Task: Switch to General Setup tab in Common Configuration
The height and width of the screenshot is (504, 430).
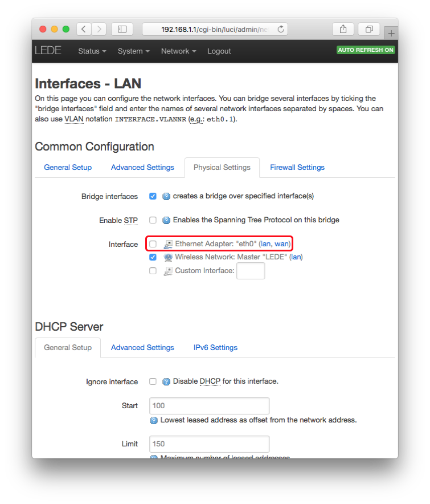Action: point(68,168)
